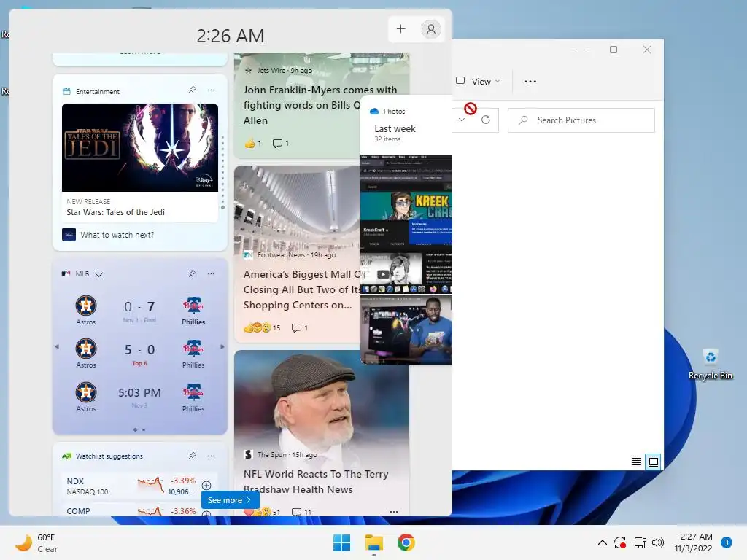This screenshot has width=747, height=560.
Task: Open comments on John Franklin-Myers article
Action: (281, 143)
